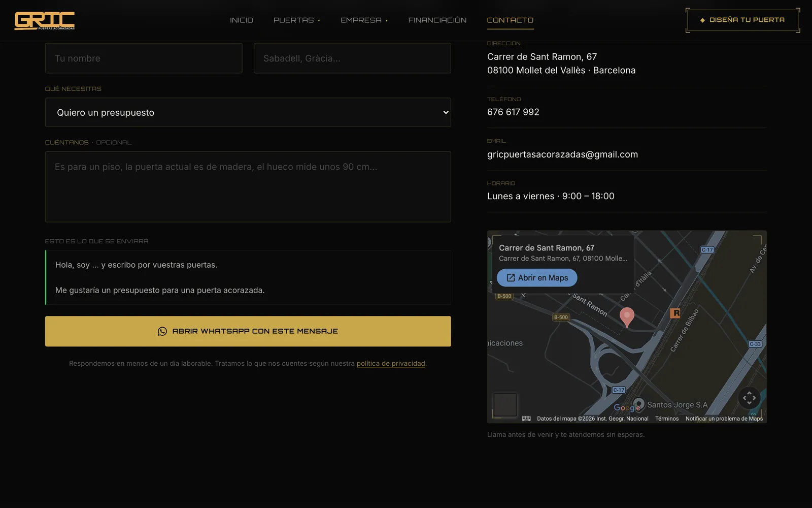Click map data attribution text
Image resolution: width=812 pixels, height=508 pixels.
click(593, 419)
